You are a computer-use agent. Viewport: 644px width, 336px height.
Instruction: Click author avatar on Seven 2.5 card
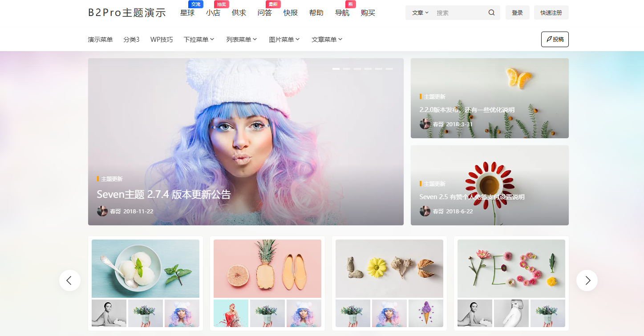click(x=425, y=211)
